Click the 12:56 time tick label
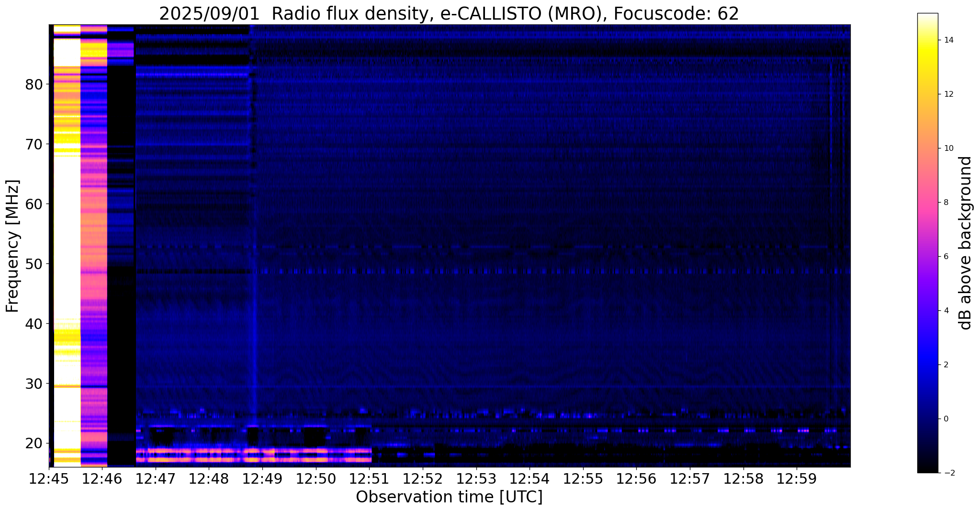Viewport: 980px width, 511px height. (x=636, y=479)
